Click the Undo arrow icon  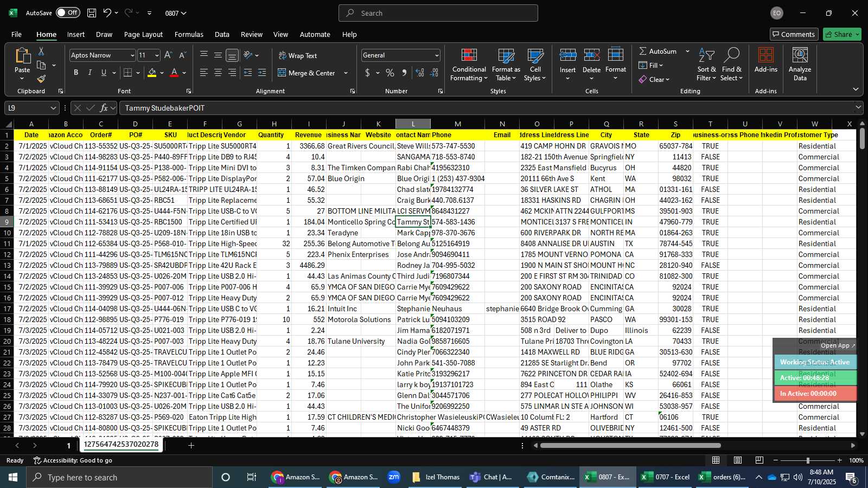tap(107, 13)
